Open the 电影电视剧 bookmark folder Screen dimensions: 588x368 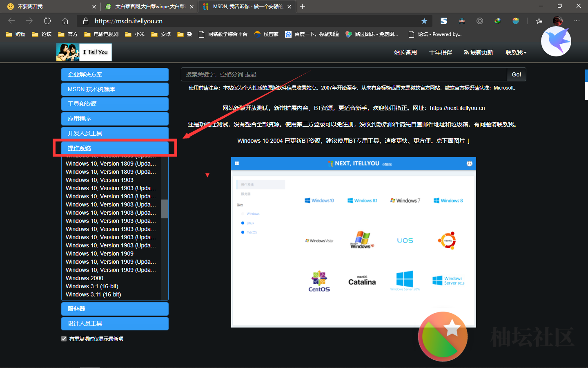click(101, 34)
